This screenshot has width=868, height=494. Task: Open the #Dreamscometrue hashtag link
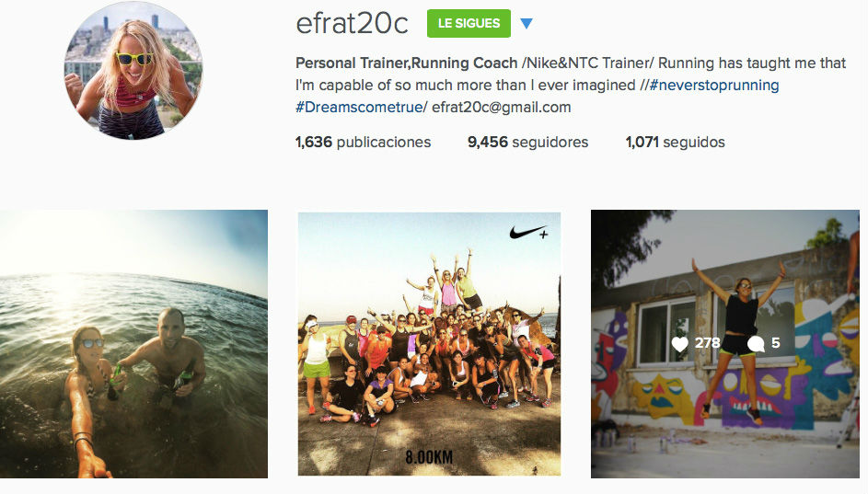[x=359, y=108]
